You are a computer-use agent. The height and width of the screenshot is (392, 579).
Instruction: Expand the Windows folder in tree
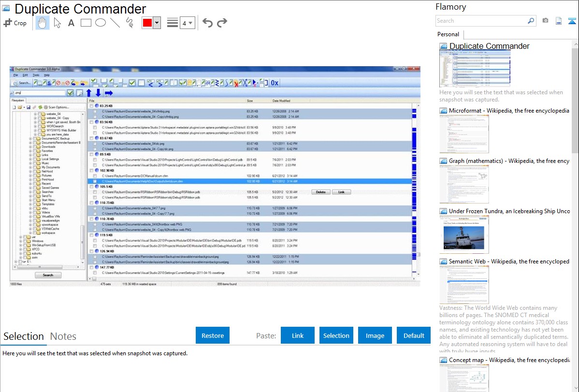tap(21, 241)
